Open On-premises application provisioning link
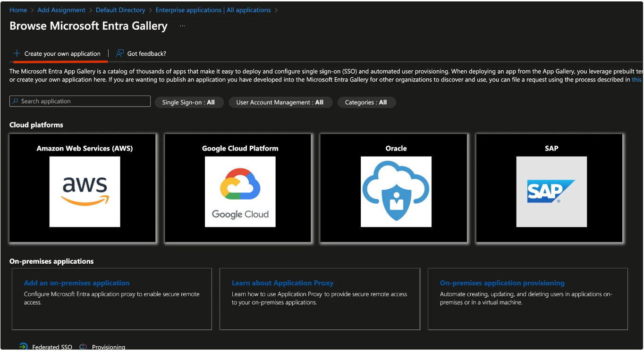644x351 pixels. pos(502,283)
